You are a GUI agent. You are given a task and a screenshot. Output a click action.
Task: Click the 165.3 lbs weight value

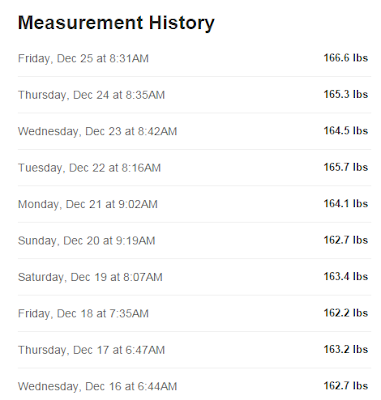pyautogui.click(x=346, y=94)
